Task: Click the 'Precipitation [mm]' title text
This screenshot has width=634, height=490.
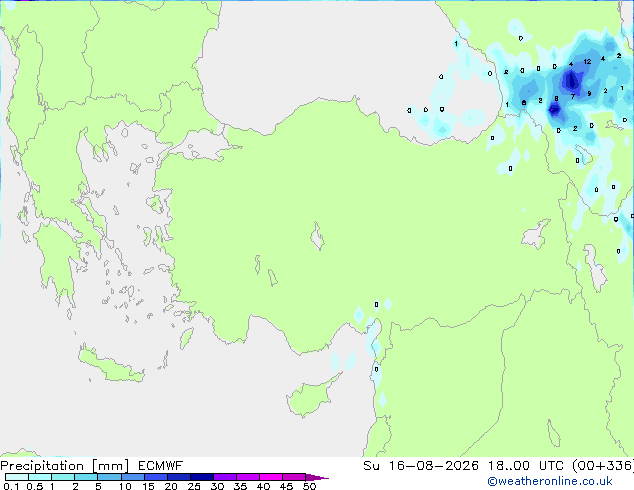Action: coord(65,466)
